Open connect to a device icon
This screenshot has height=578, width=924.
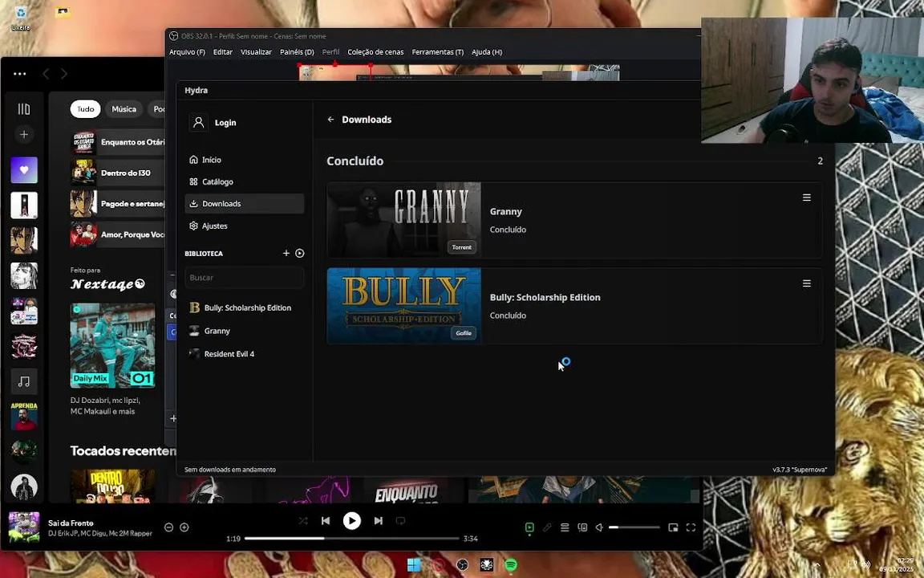point(582,527)
